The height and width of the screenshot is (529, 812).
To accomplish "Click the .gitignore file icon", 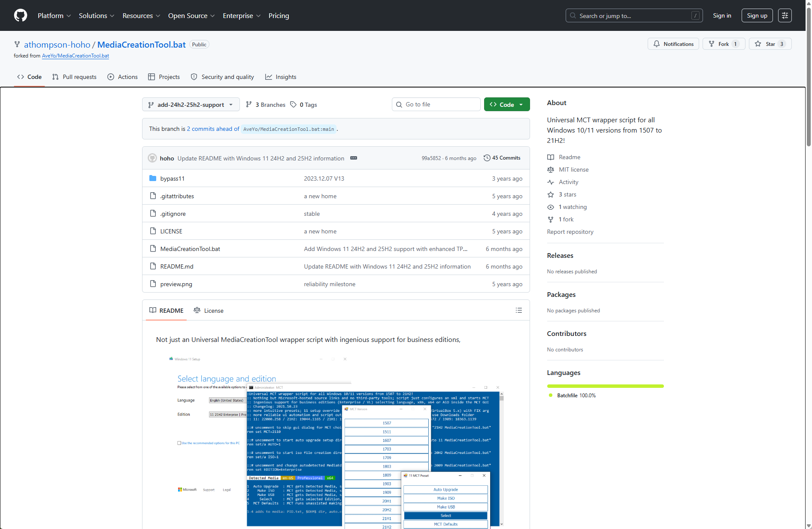I will click(153, 213).
